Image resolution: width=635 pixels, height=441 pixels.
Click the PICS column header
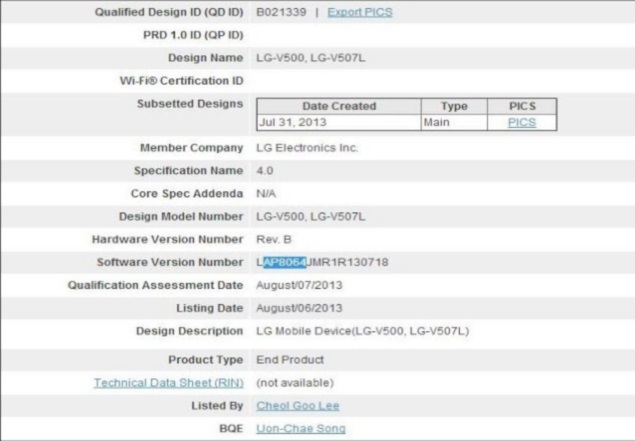[x=521, y=106]
